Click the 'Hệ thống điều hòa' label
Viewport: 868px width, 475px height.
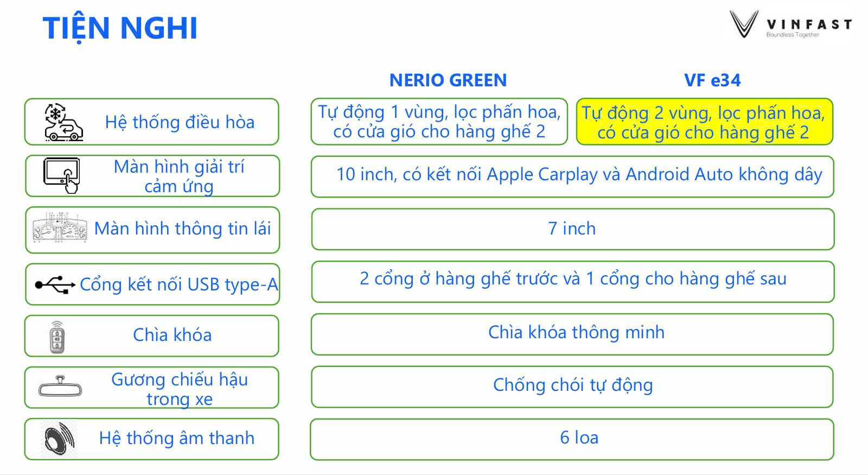(x=180, y=122)
